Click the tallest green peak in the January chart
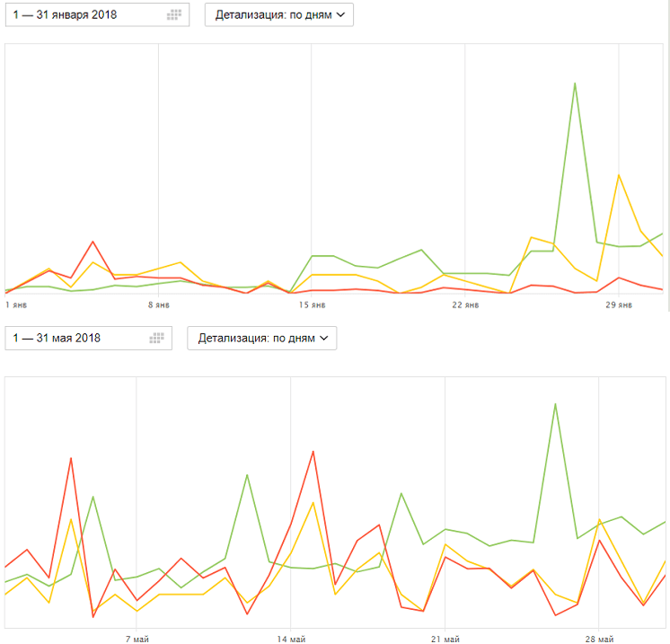Screen dimensions: 670x644 (x=575, y=84)
